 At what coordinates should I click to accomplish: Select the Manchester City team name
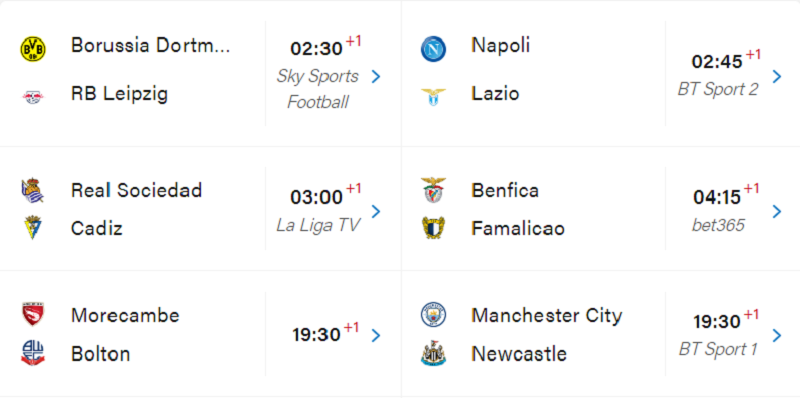pyautogui.click(x=546, y=315)
